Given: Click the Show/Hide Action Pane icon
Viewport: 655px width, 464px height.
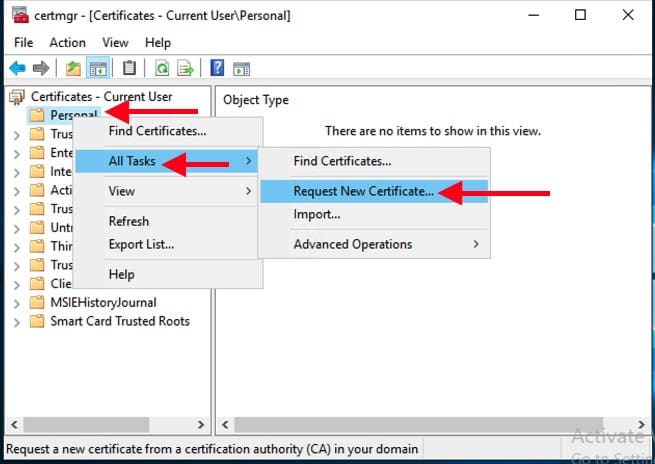Looking at the screenshot, I should 241,68.
